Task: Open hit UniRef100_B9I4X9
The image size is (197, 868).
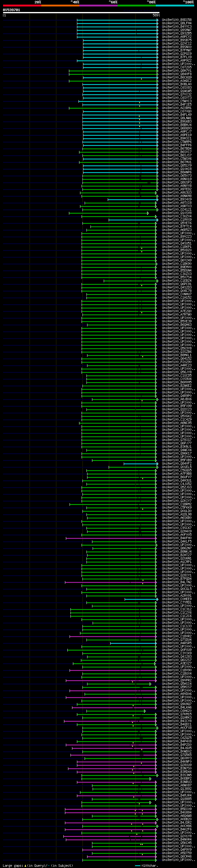Action: pyautogui.click(x=177, y=200)
